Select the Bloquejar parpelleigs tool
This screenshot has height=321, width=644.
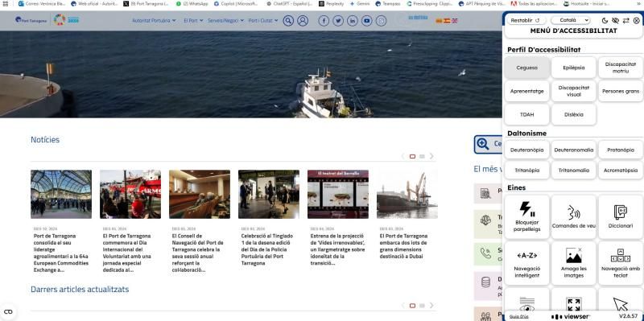(x=527, y=216)
